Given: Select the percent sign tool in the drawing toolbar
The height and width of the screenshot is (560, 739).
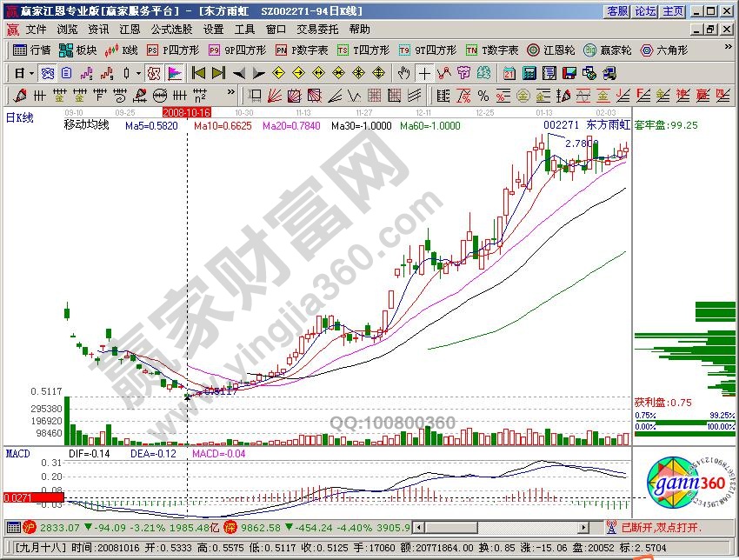Looking at the screenshot, I should coord(483,95).
